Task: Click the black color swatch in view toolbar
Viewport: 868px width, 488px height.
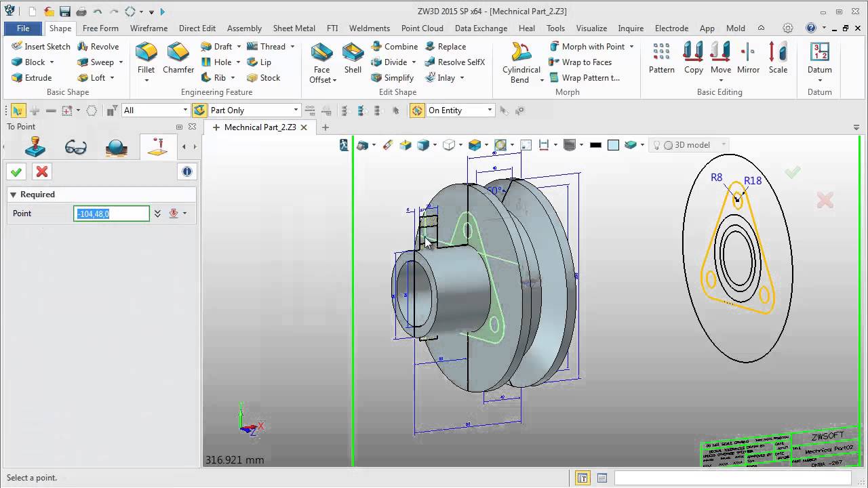Action: pyautogui.click(x=595, y=144)
